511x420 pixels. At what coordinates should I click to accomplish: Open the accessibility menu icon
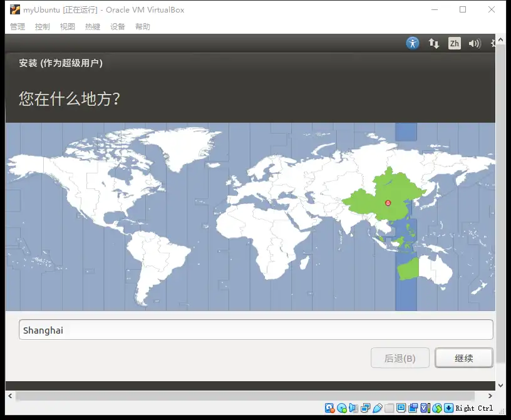click(x=412, y=43)
